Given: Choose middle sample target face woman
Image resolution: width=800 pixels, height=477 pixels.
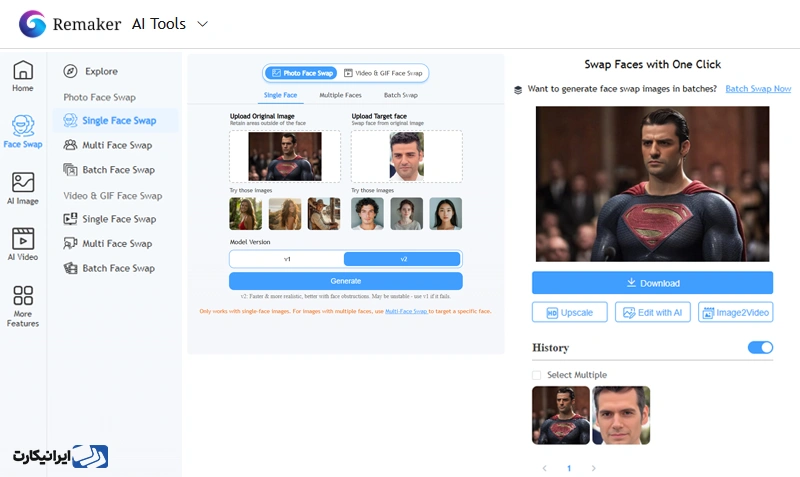Looking at the screenshot, I should 407,214.
